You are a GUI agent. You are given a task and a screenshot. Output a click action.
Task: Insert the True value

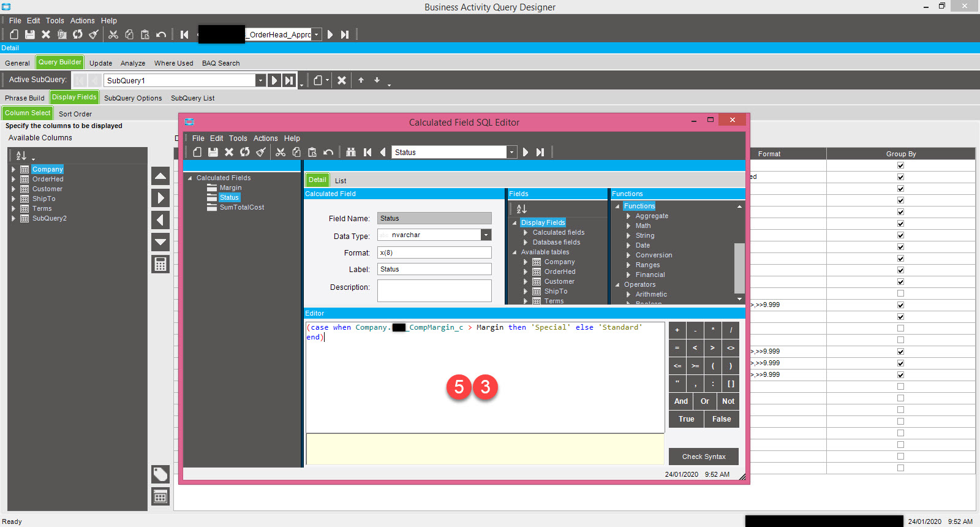click(x=687, y=419)
